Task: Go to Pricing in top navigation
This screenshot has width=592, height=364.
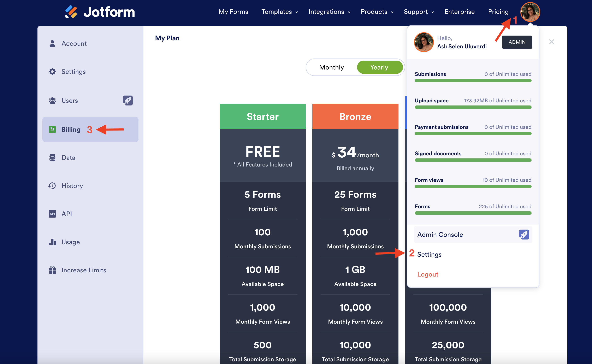Action: click(x=498, y=12)
